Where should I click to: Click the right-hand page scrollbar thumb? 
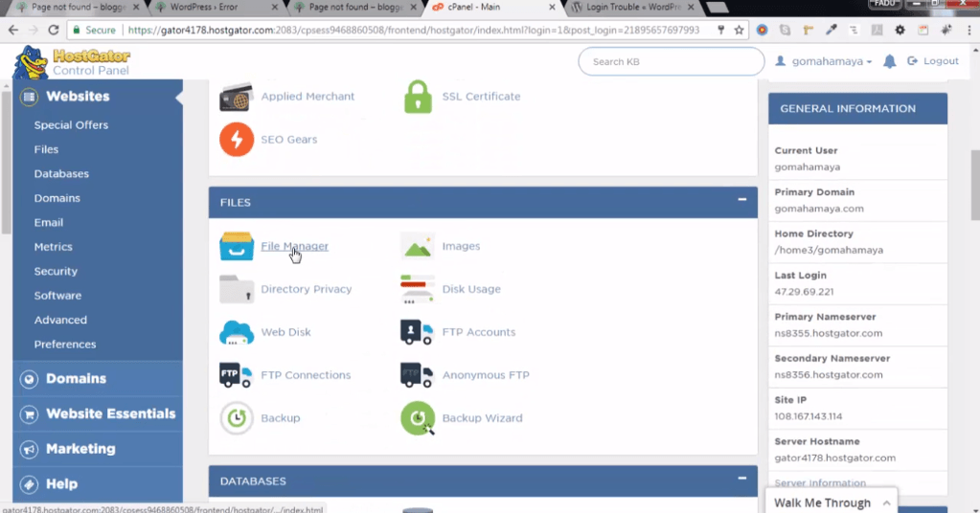coord(975,186)
